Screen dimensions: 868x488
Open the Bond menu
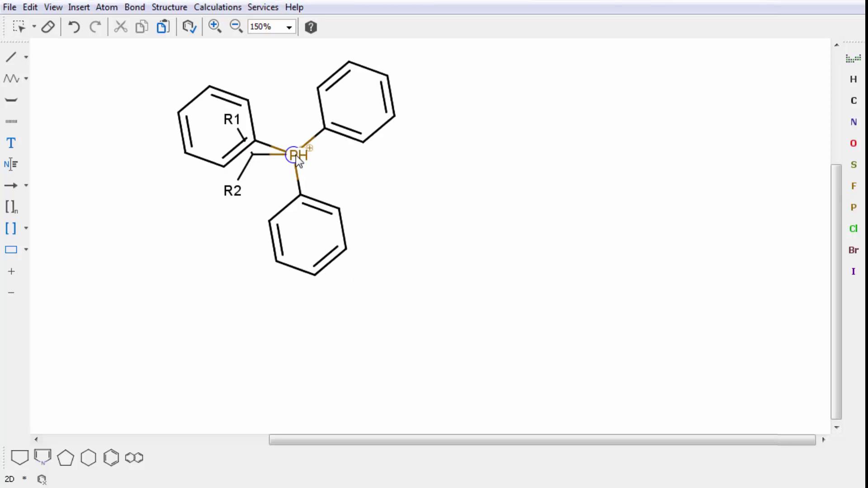coord(135,7)
